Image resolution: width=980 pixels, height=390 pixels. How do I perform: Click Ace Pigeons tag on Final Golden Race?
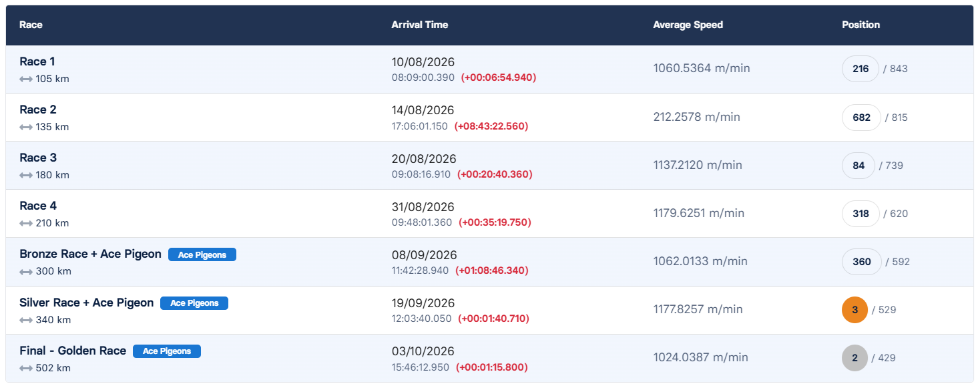coord(167,351)
